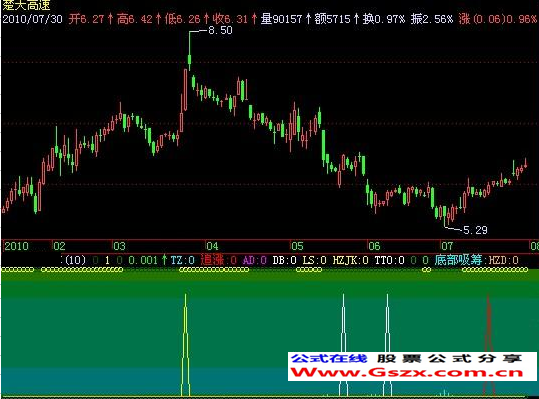Click the volume 量90157 readout

(281, 19)
